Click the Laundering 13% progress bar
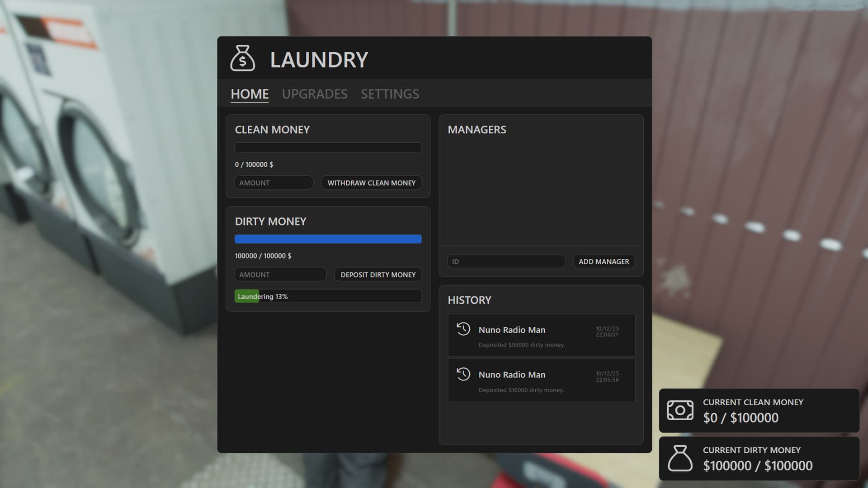The width and height of the screenshot is (868, 488). [x=328, y=296]
